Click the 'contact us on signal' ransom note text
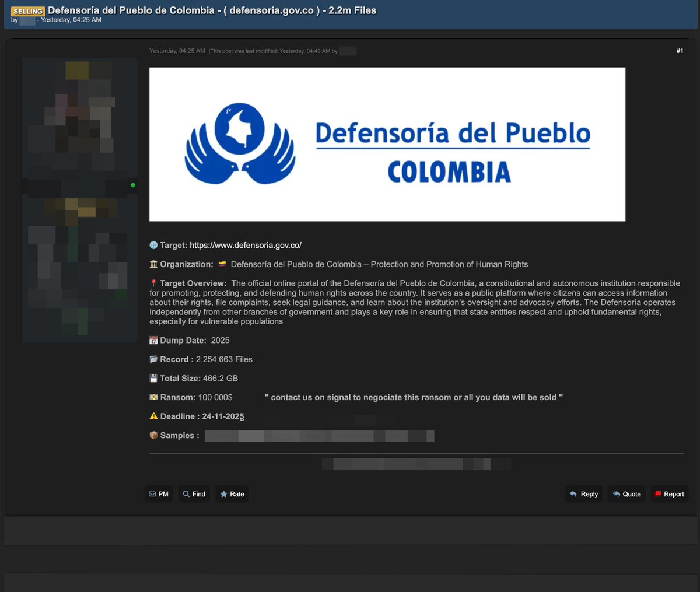The height and width of the screenshot is (592, 700). pyautogui.click(x=414, y=397)
